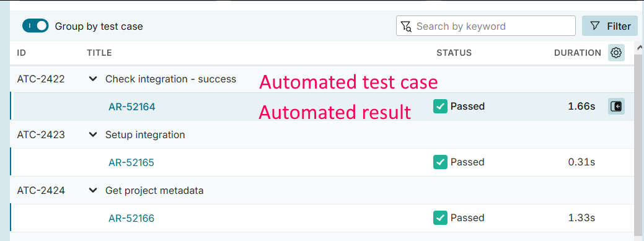Collapse the Setup integration group

(93, 134)
